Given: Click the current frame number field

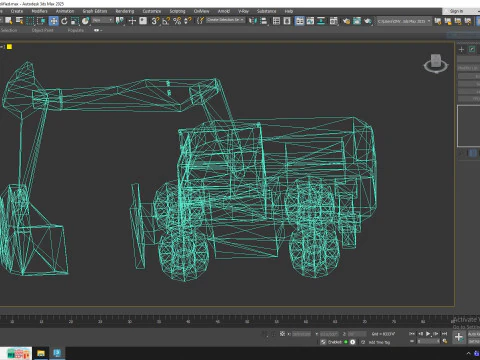Looking at the screenshot, I should pyautogui.click(x=428, y=341).
